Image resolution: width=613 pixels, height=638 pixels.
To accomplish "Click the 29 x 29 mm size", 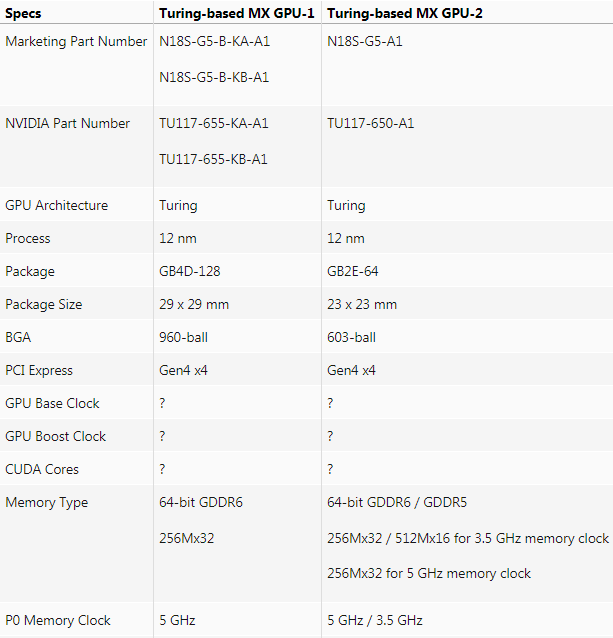I will click(x=194, y=305).
